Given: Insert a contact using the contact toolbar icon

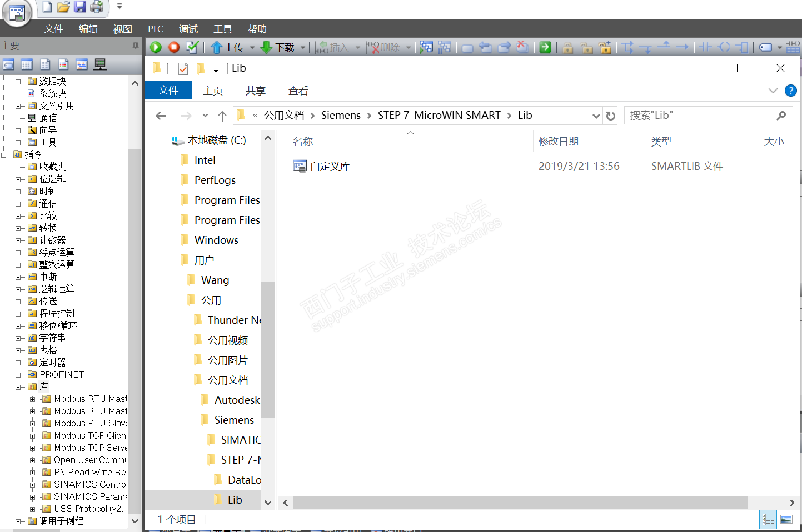Looking at the screenshot, I should 705,47.
